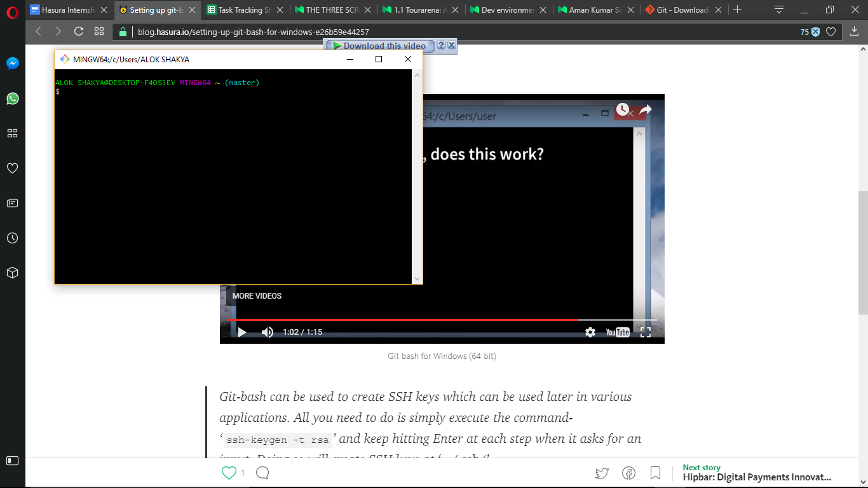Enter fullscreen on the video player
This screenshot has height=488, width=868.
coord(646,332)
